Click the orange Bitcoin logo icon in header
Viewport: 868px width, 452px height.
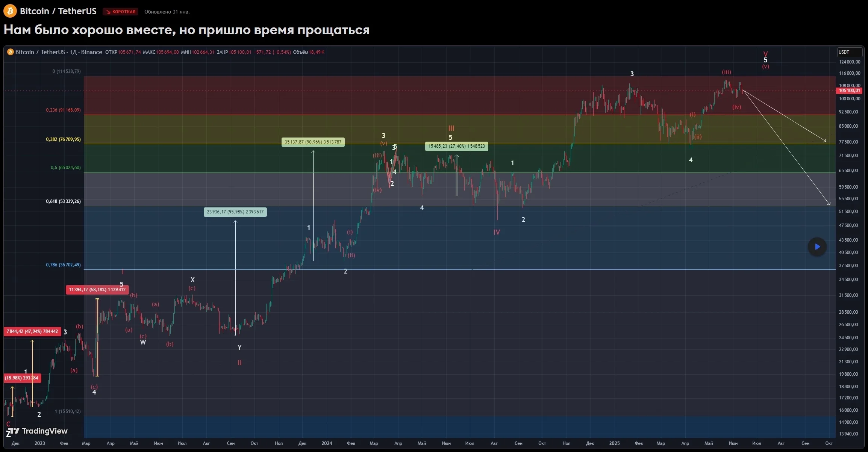[x=10, y=11]
